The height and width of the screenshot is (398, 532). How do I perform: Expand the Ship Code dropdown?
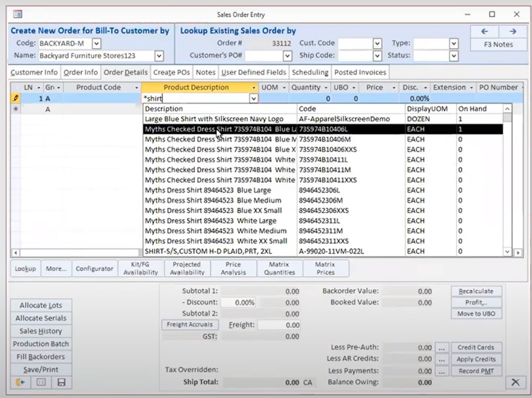coord(377,55)
